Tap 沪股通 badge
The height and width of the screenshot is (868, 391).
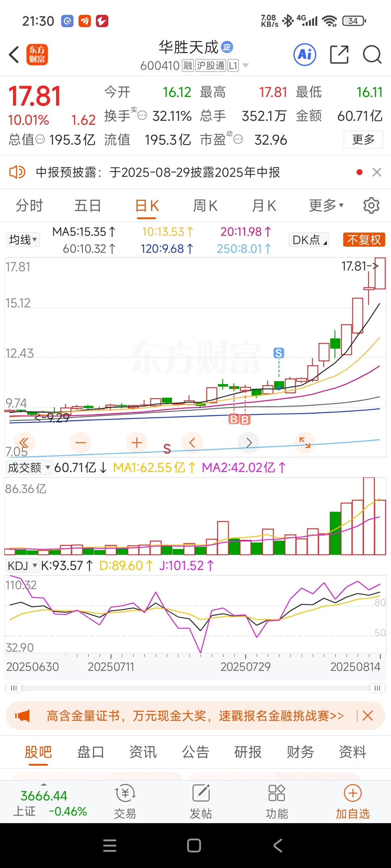point(211,65)
